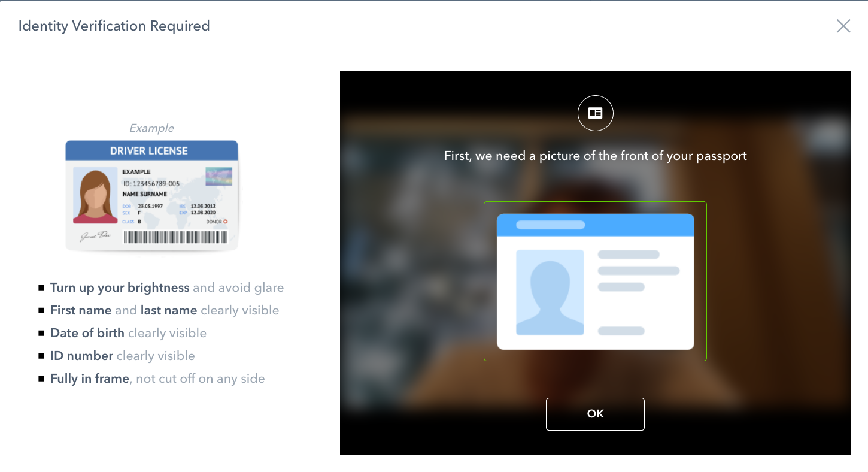The height and width of the screenshot is (472, 868).
Task: Click the passport front picture instruction text
Action: point(595,156)
